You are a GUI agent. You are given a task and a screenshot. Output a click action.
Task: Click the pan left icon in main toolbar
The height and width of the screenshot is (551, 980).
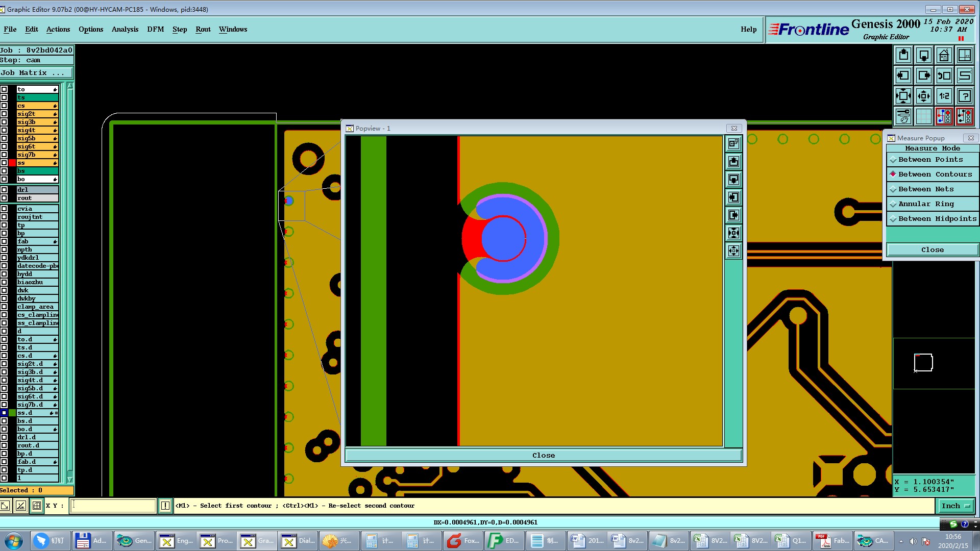click(x=903, y=76)
